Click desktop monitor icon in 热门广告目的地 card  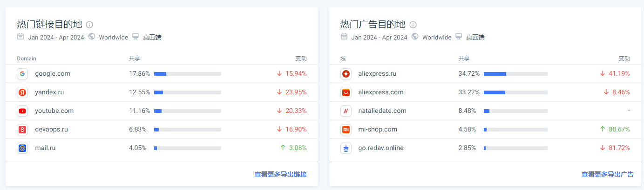pyautogui.click(x=459, y=37)
